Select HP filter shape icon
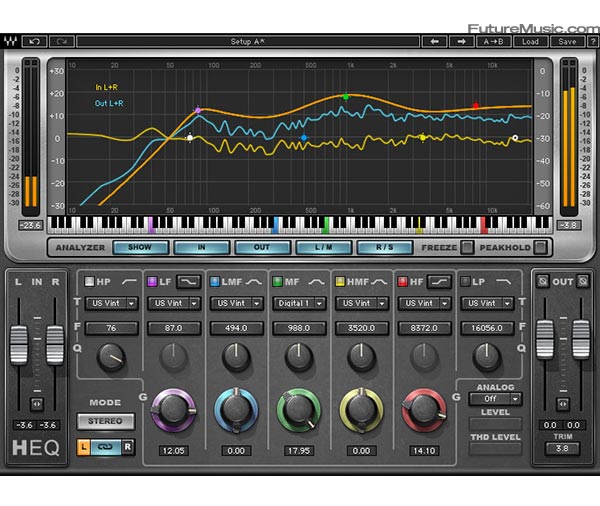The image size is (600, 506). (129, 282)
